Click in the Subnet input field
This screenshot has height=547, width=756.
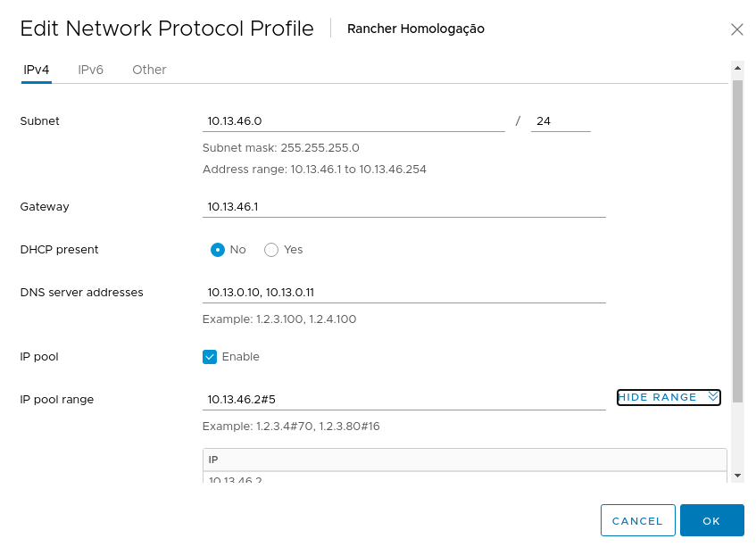click(353, 120)
